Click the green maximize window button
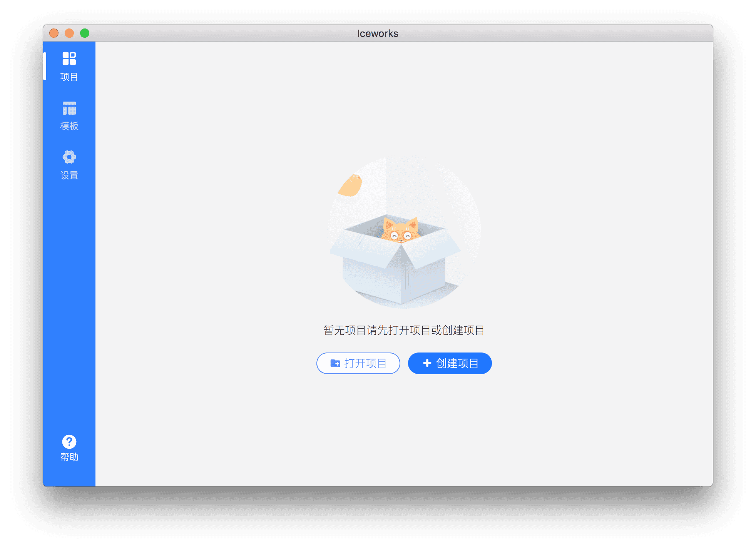The width and height of the screenshot is (756, 548). tap(85, 33)
